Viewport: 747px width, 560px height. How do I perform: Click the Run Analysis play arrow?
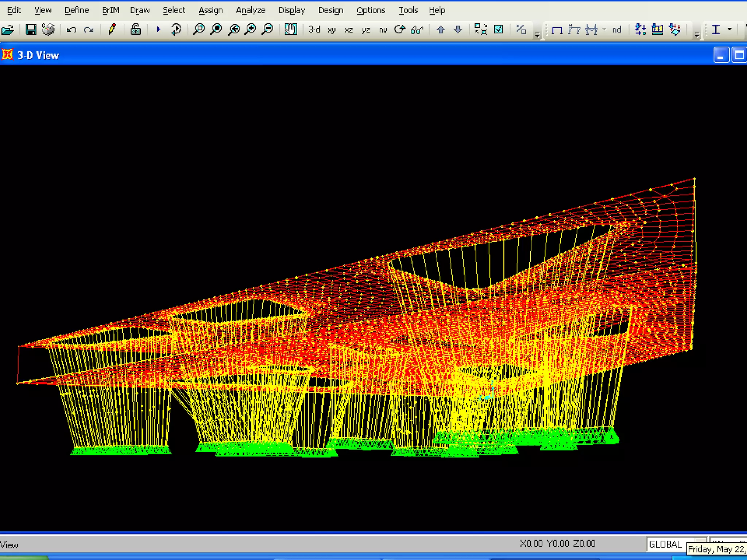point(158,29)
